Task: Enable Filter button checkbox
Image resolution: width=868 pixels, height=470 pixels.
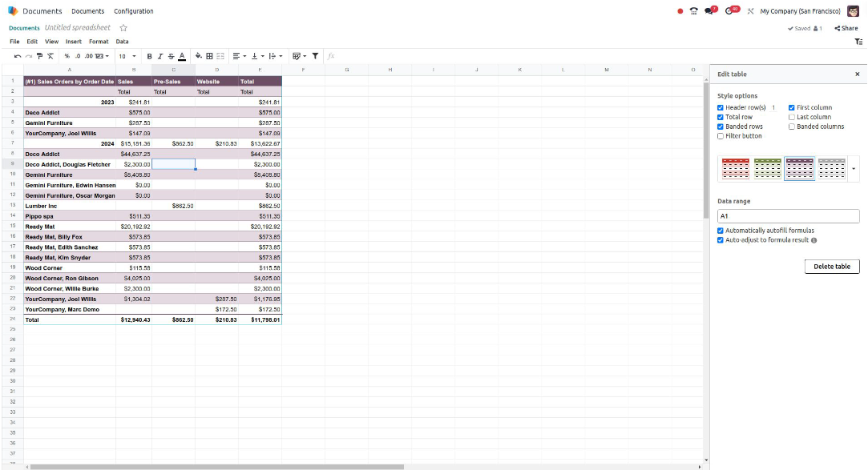Action: pyautogui.click(x=721, y=136)
